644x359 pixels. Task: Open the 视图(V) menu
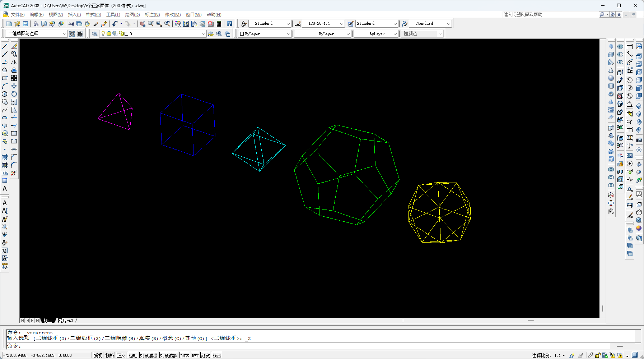click(56, 15)
